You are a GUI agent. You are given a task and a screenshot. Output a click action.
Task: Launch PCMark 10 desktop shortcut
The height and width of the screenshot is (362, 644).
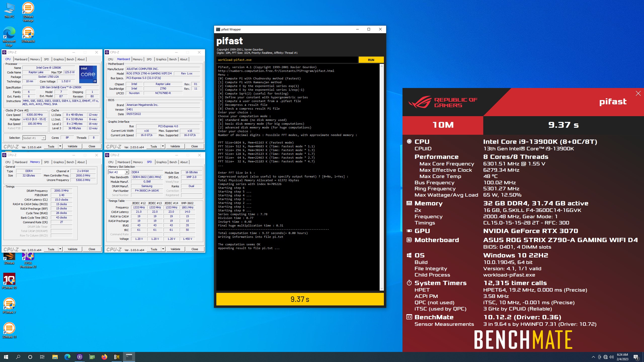[x=9, y=281]
